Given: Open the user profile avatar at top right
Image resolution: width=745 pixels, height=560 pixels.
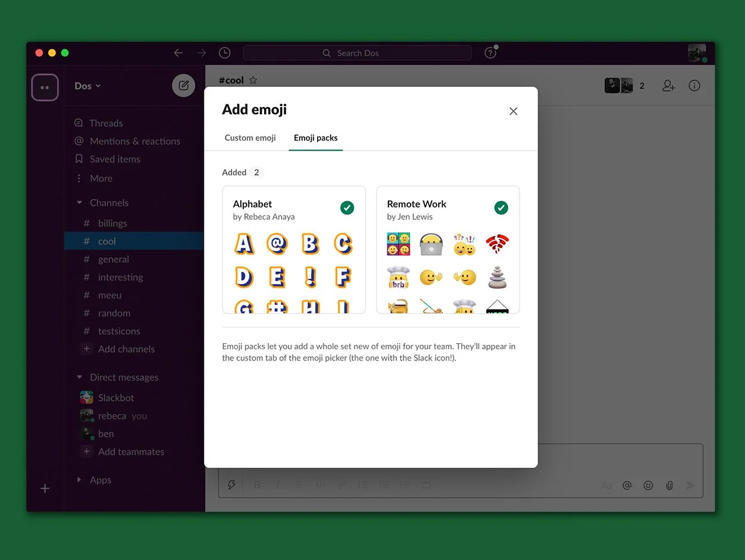Looking at the screenshot, I should (x=697, y=53).
